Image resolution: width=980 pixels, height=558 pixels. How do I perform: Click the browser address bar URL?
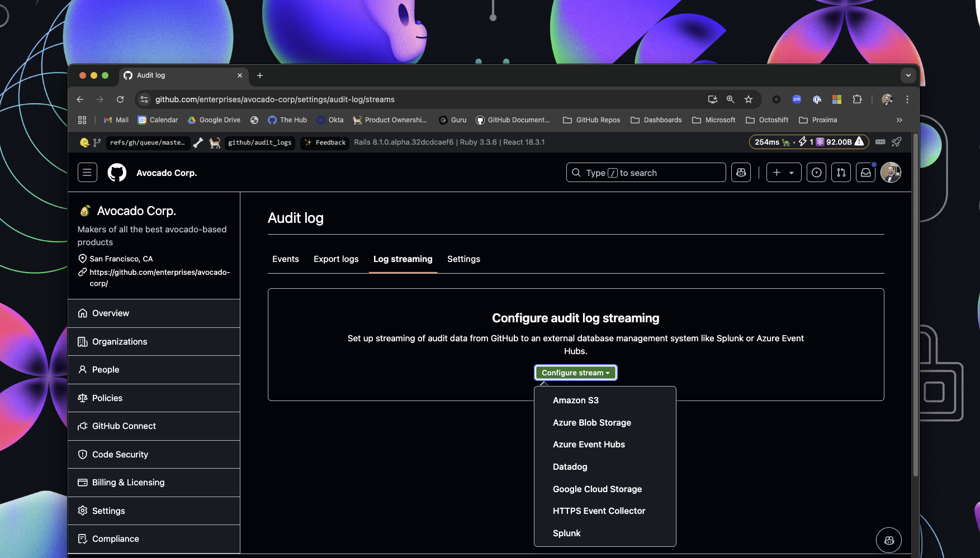(x=275, y=99)
